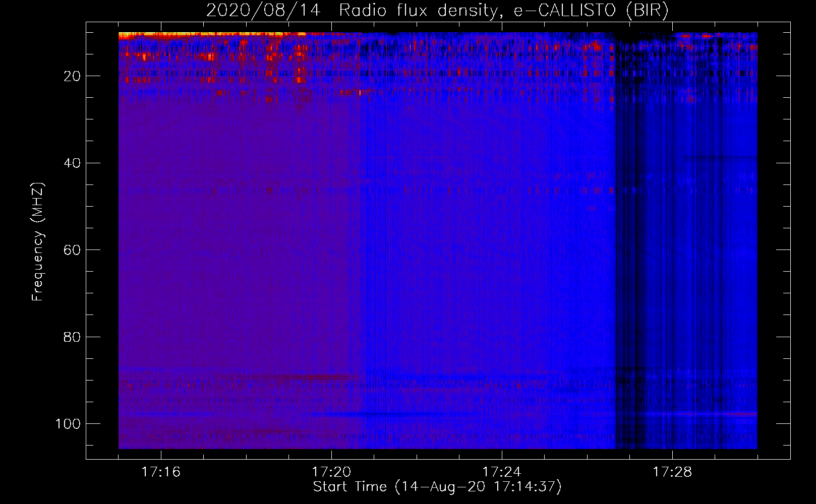Click the 'Frequency (MHZ)' axis label
Image resolution: width=816 pixels, height=504 pixels.
[38, 242]
